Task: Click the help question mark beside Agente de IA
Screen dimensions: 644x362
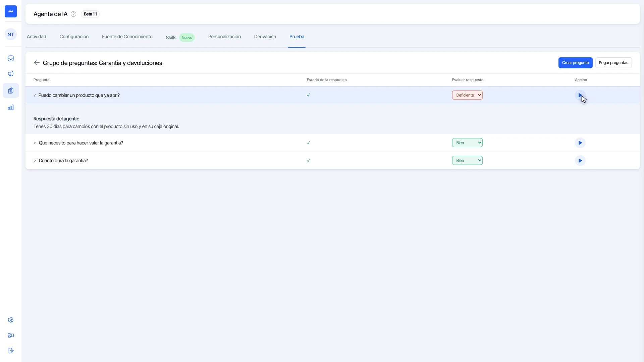Action: click(x=73, y=14)
